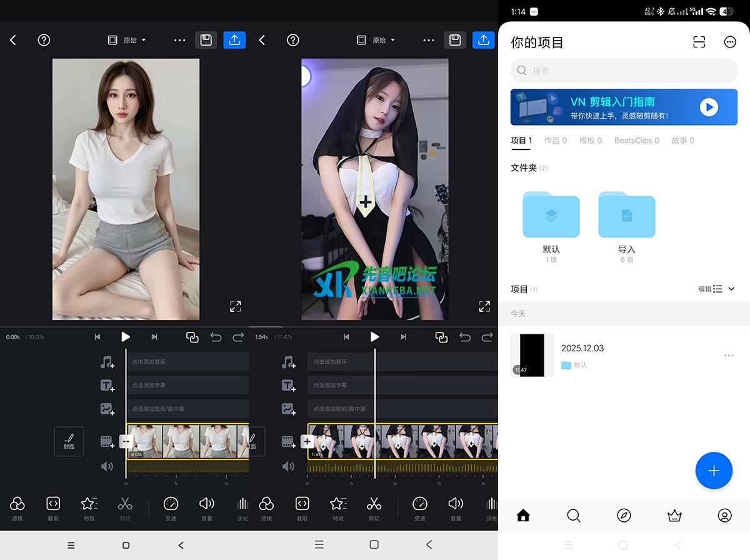Open the crown premium tab in bottom navigation

(674, 516)
